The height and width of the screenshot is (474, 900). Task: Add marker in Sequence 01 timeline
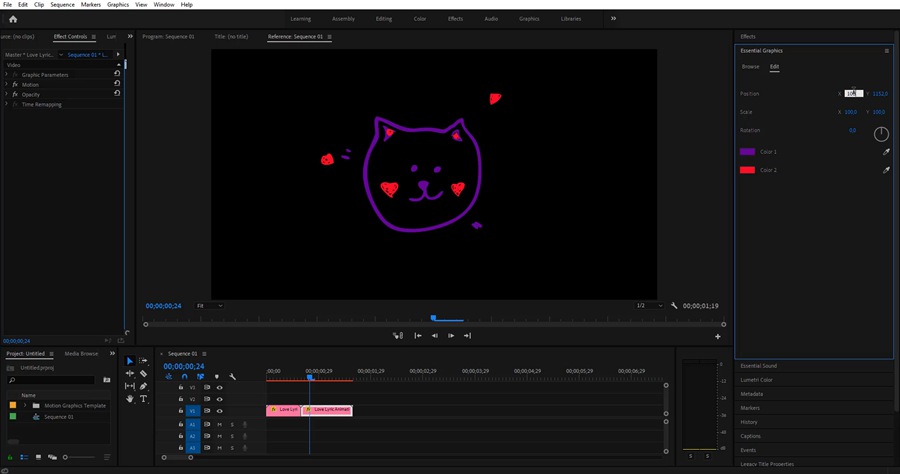click(x=216, y=376)
